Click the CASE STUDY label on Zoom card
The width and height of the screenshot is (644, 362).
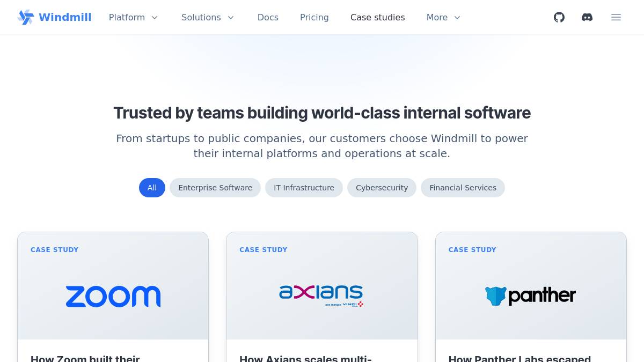click(x=55, y=250)
